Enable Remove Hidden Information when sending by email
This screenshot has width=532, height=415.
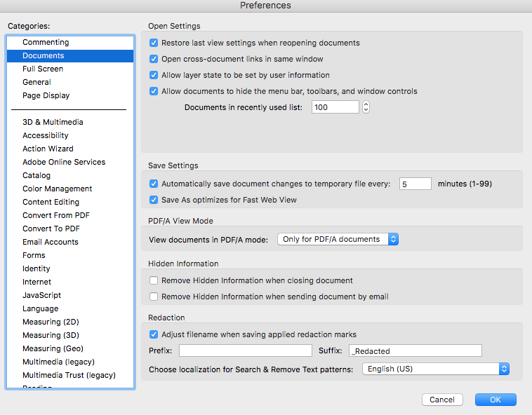(x=154, y=297)
